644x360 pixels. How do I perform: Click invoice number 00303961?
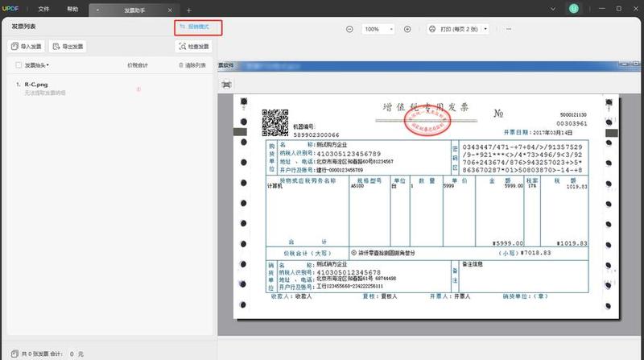tap(572, 123)
